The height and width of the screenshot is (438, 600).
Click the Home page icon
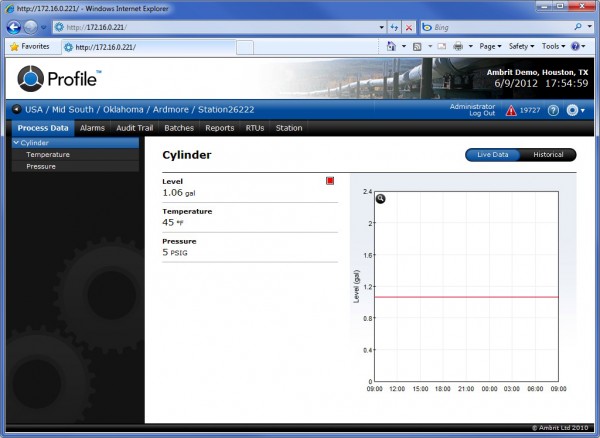click(391, 46)
